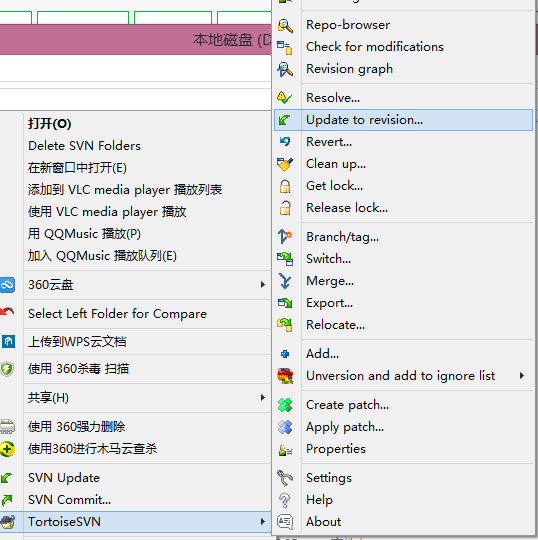Image resolution: width=538 pixels, height=540 pixels.
Task: Click the Merge arrows icon
Action: coord(285,281)
